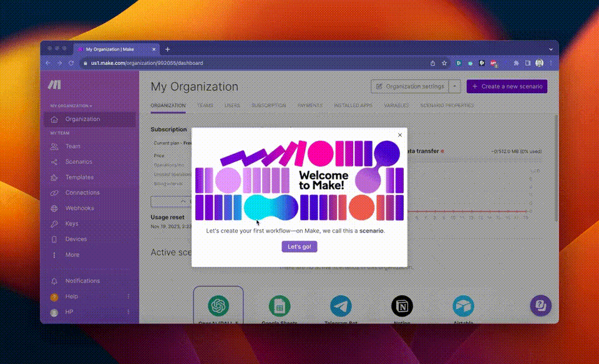Viewport: 599px width, 364px height.
Task: Open the Help menu item
Action: pos(71,297)
